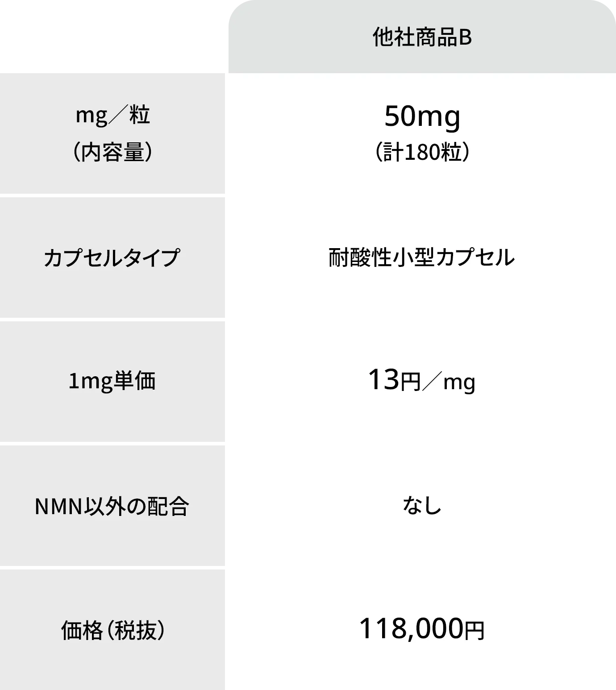Click the 粒 character in mg／粒 label
The height and width of the screenshot is (690, 616).
[x=139, y=116]
